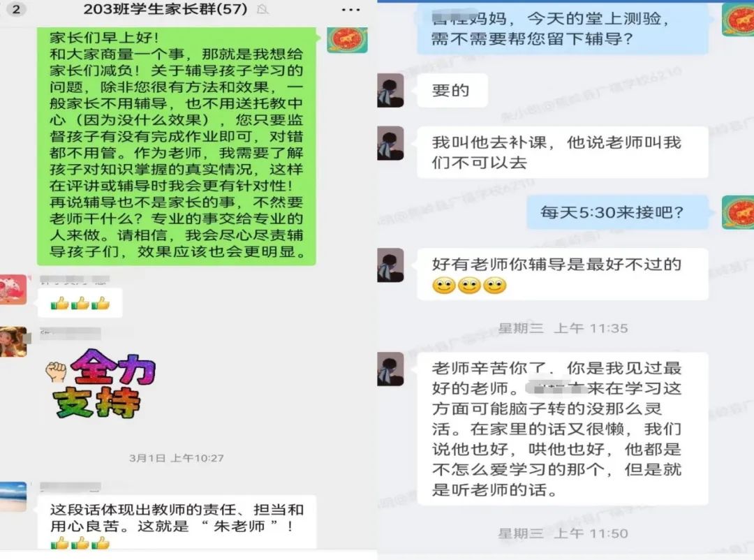Tap beach avatar of 朱老师 comment sender
This screenshot has width=754, height=560.
click(13, 496)
